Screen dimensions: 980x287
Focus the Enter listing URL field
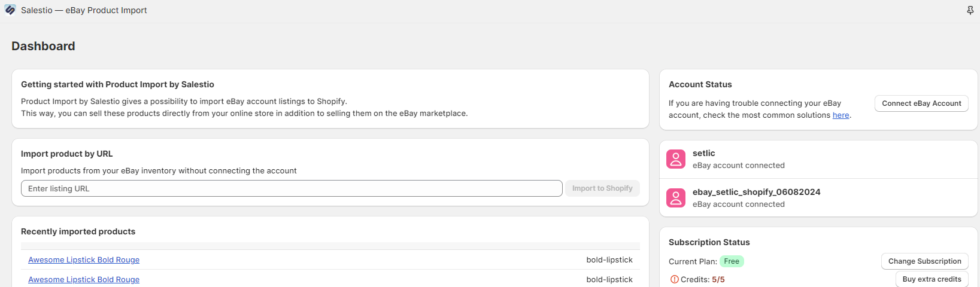click(292, 188)
